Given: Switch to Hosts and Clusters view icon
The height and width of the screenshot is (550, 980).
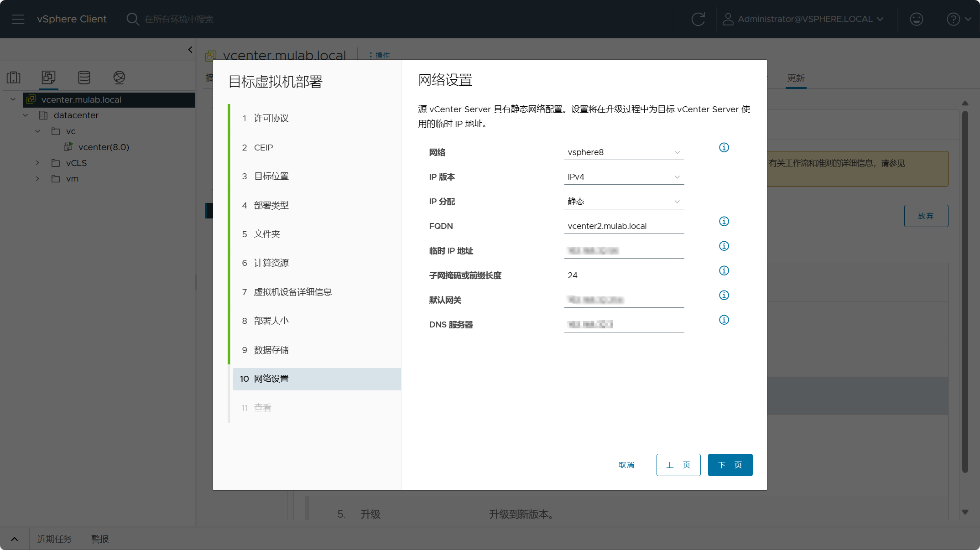Looking at the screenshot, I should [14, 77].
